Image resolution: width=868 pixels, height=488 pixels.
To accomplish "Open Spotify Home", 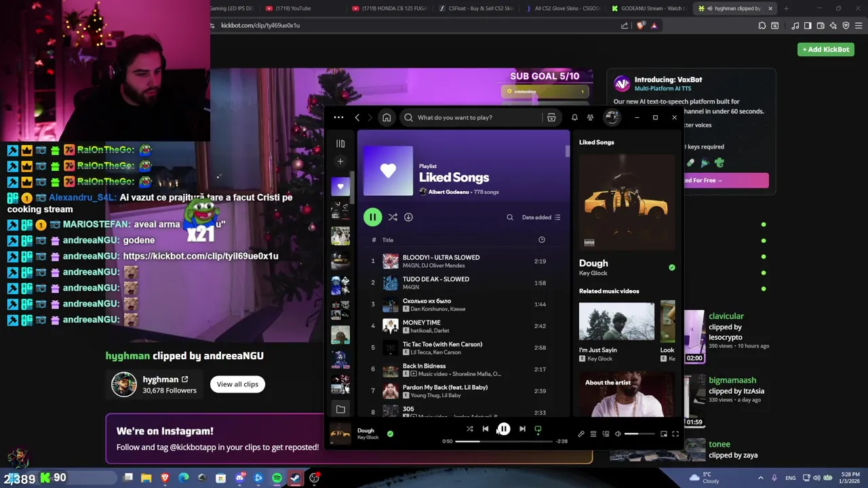I will point(387,117).
